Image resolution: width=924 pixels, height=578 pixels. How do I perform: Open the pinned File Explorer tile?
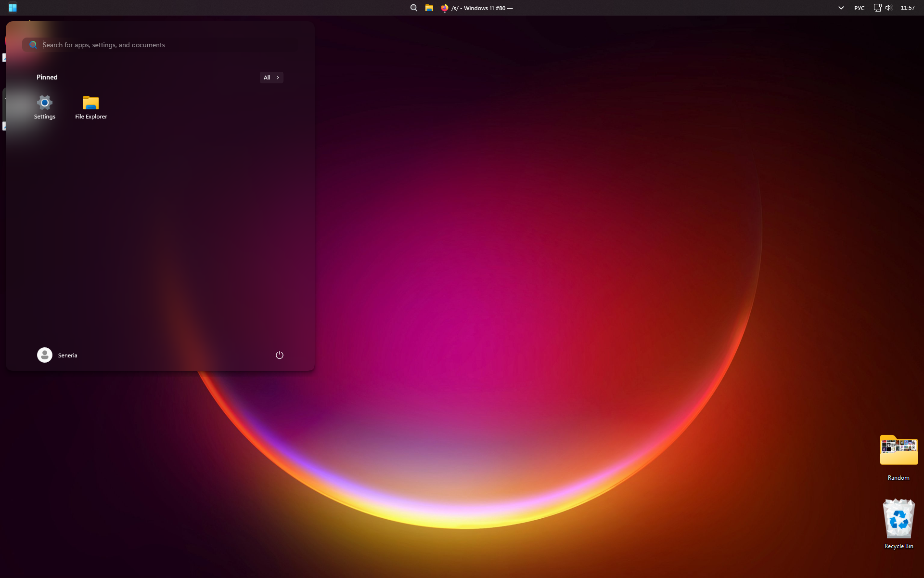click(90, 107)
